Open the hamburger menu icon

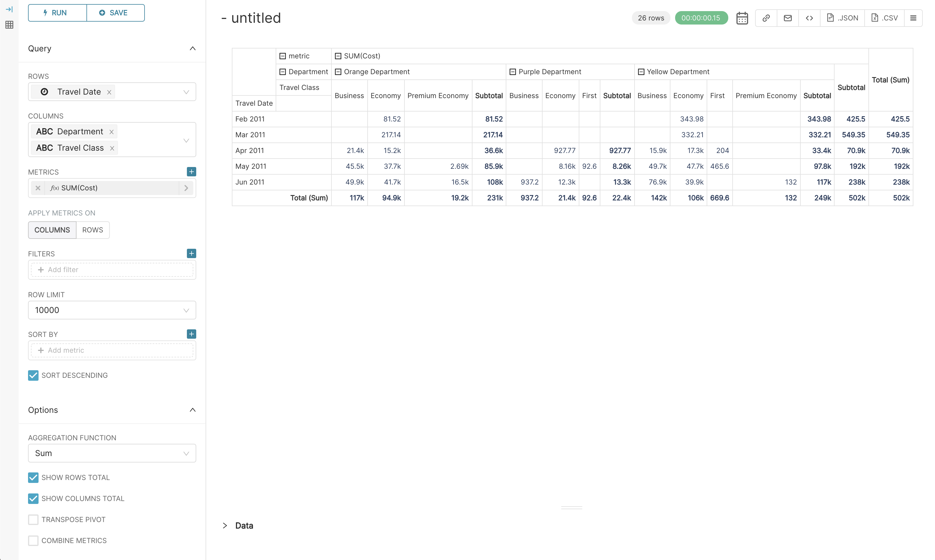913,18
